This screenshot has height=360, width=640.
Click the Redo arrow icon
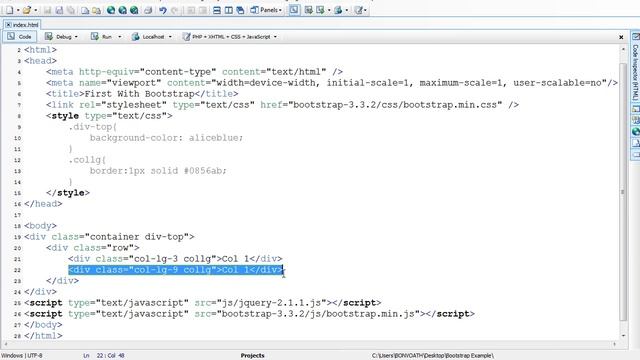point(174,10)
